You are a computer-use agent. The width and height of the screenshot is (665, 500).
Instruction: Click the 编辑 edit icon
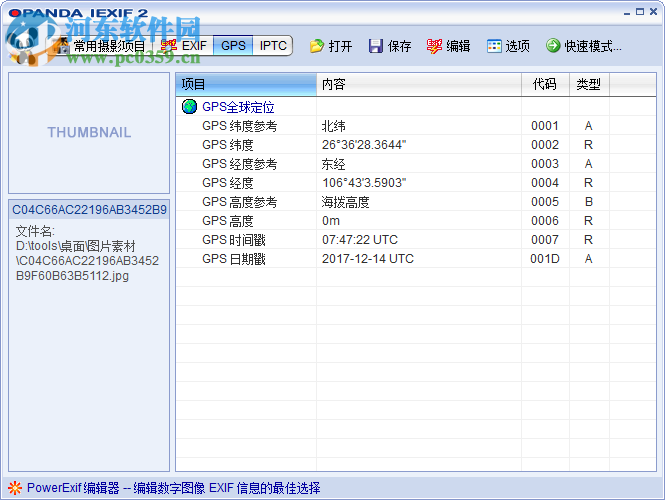[x=434, y=46]
